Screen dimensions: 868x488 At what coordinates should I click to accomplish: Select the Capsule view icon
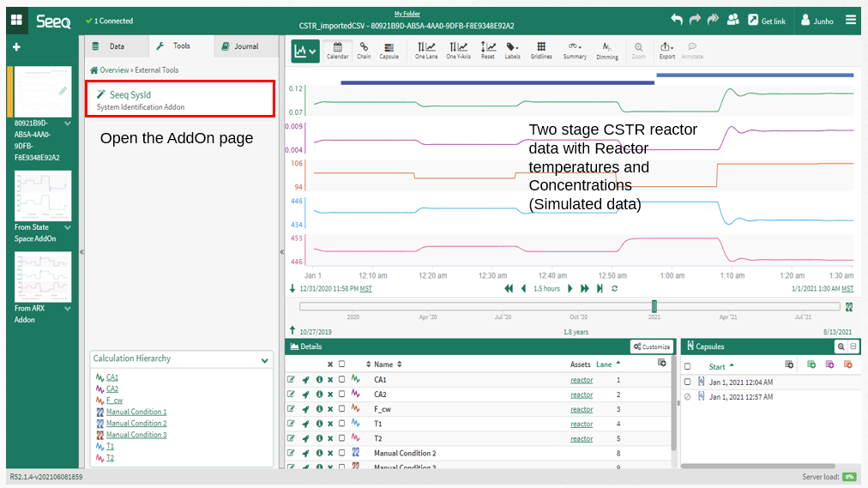[x=389, y=51]
